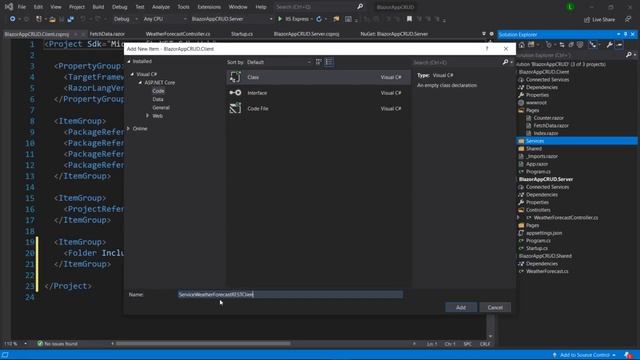The height and width of the screenshot is (360, 640).
Task: Toggle Solution Explorer Show All Files icon
Action: pos(580,45)
